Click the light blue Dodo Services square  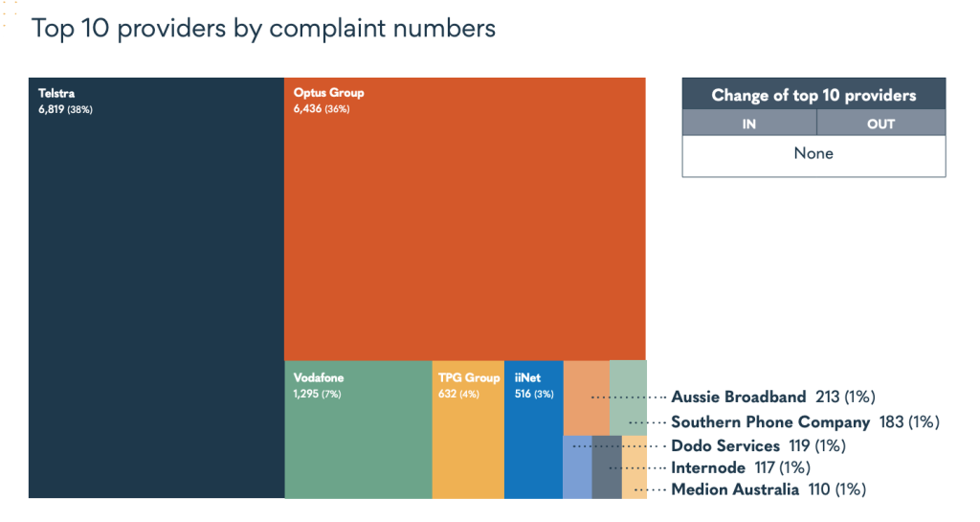(577, 467)
